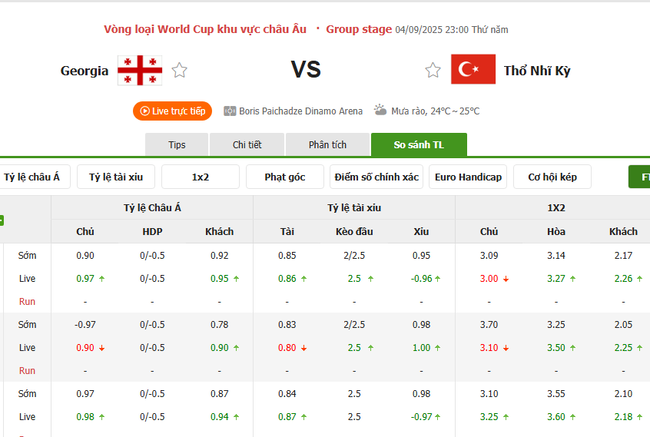The height and width of the screenshot is (437, 650).
Task: Select the 1x2 odds filter
Action: (x=200, y=177)
